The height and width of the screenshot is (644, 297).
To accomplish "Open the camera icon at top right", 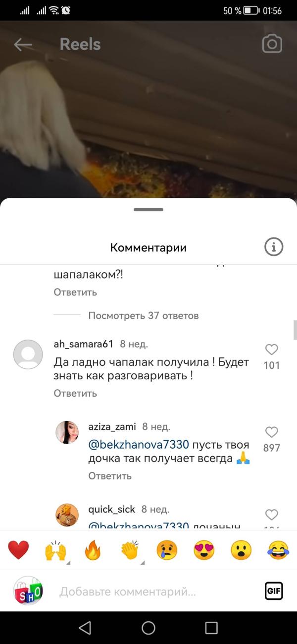I will [x=272, y=44].
